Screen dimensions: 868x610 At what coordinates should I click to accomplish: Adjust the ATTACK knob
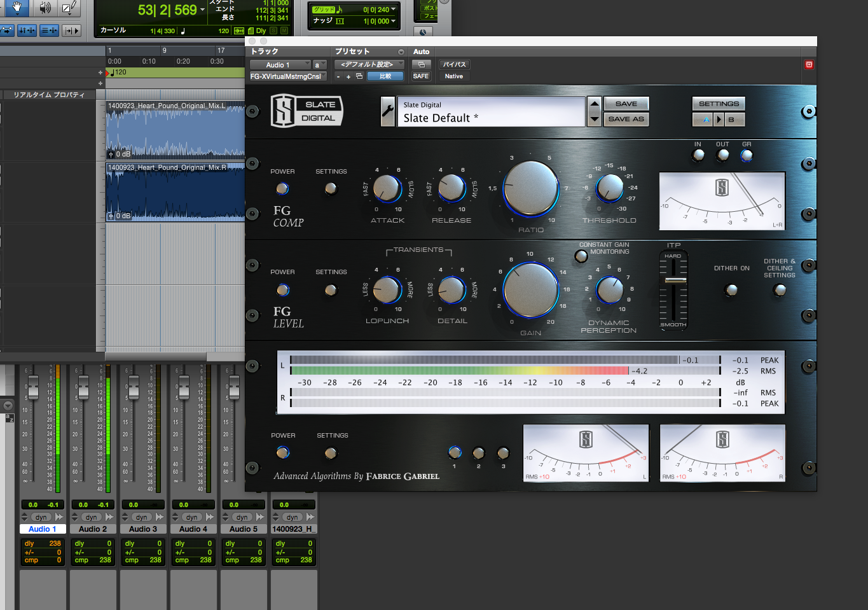(x=387, y=188)
